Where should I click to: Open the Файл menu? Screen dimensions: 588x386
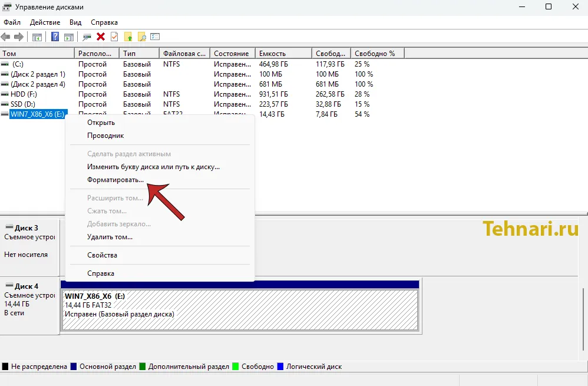coord(12,22)
